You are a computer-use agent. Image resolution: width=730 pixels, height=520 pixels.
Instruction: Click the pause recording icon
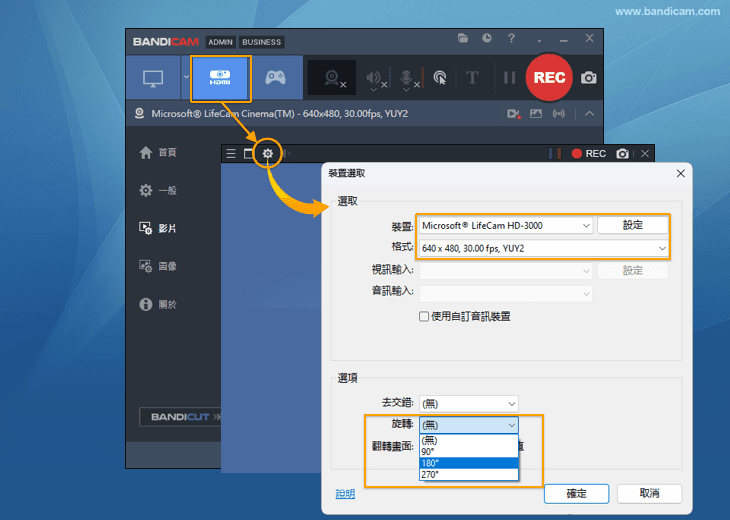click(x=510, y=78)
